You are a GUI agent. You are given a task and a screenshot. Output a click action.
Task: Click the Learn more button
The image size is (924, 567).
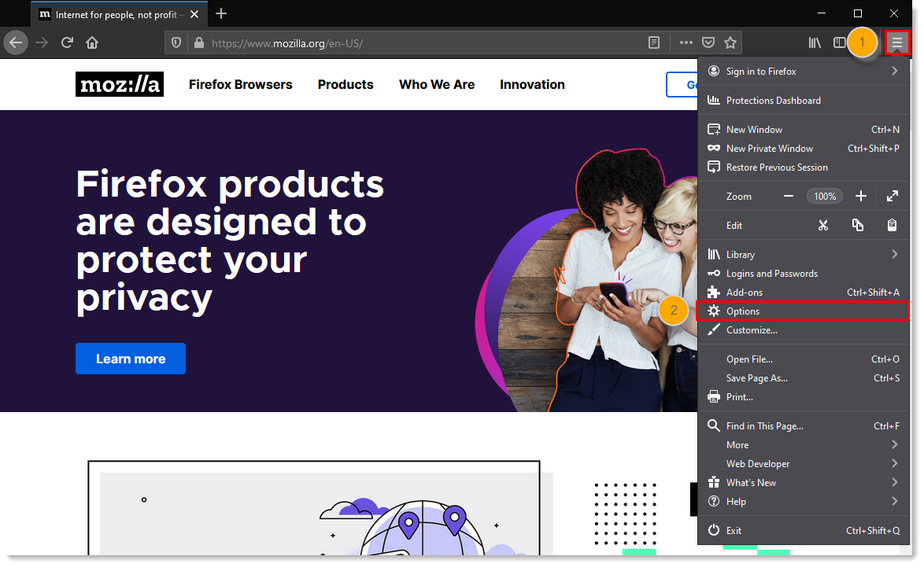coord(130,359)
